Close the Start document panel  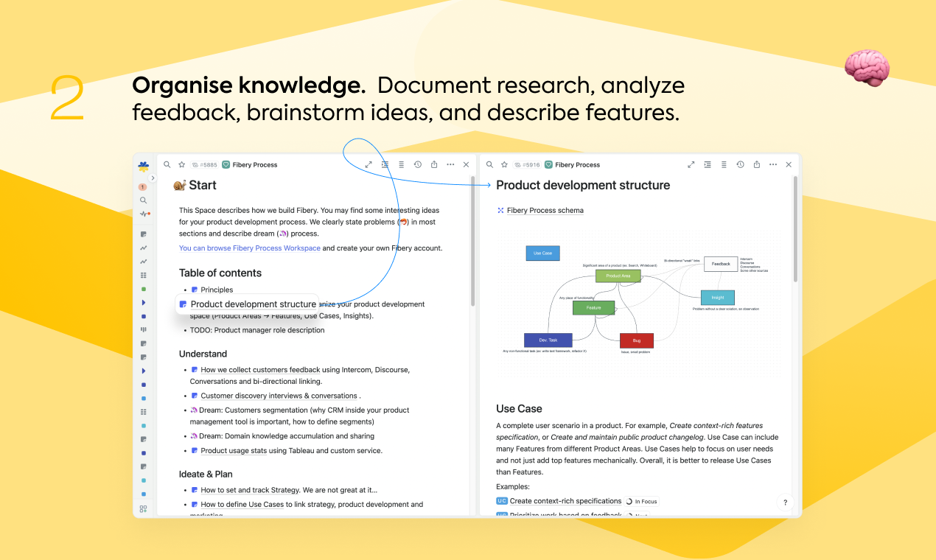tap(466, 165)
